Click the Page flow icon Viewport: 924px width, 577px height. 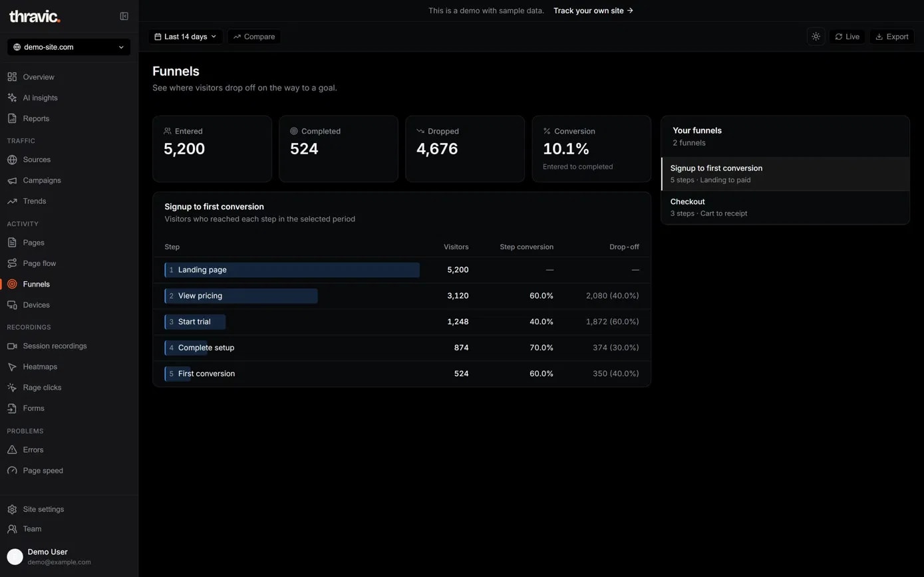(12, 263)
